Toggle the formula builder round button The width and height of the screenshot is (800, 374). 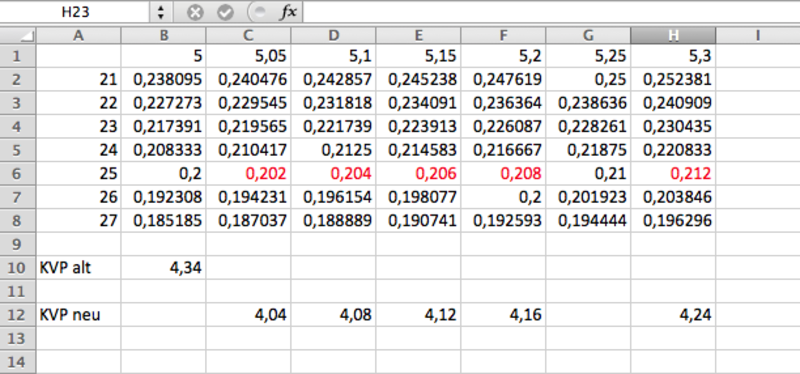point(260,12)
